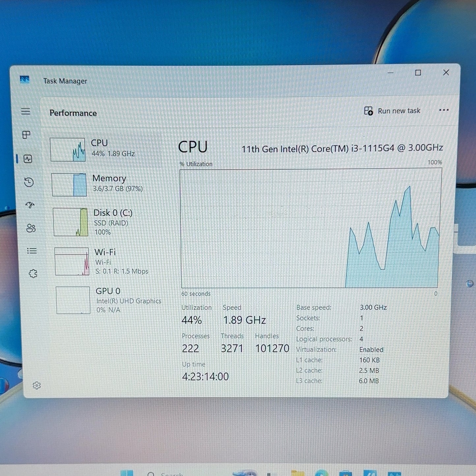The image size is (476, 476).
Task: Open the three-dot more options menu
Action: pyautogui.click(x=444, y=110)
